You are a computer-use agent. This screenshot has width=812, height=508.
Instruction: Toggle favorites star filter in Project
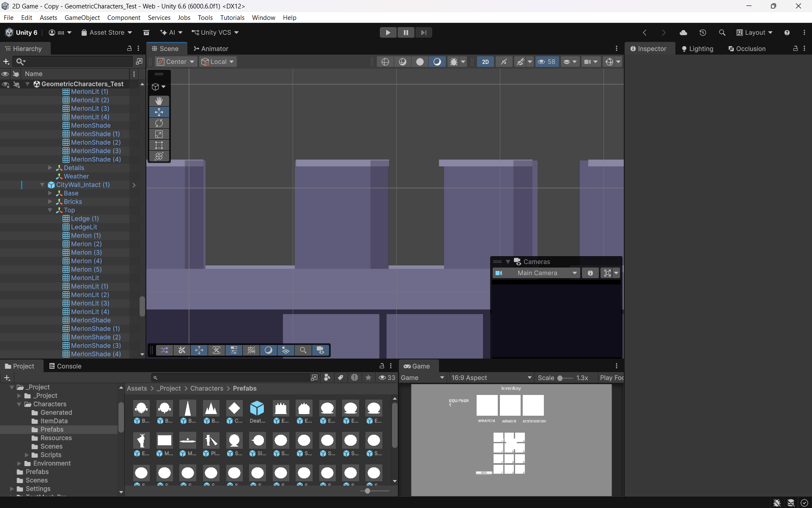point(368,378)
